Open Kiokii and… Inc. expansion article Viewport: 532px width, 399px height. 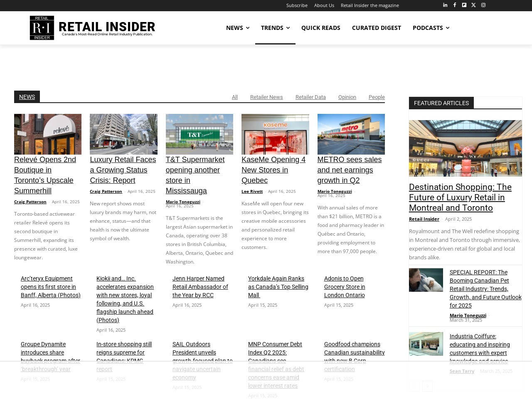[x=125, y=299]
